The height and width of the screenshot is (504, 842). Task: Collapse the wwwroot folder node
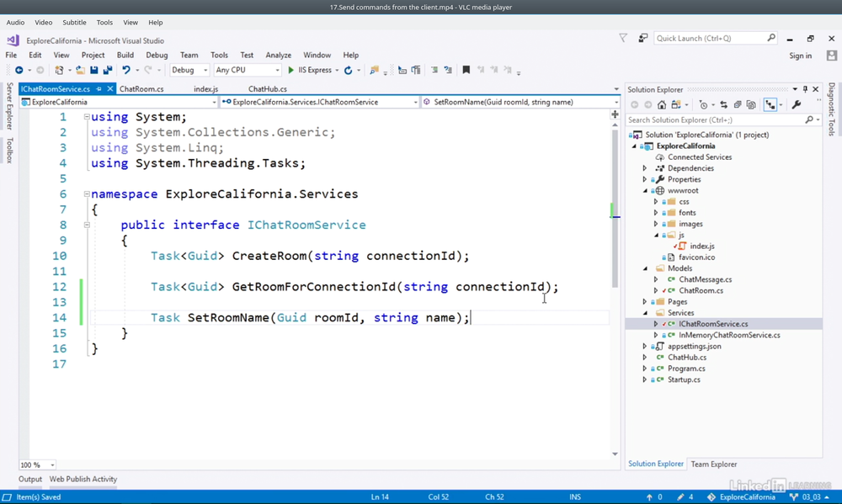[x=645, y=190]
